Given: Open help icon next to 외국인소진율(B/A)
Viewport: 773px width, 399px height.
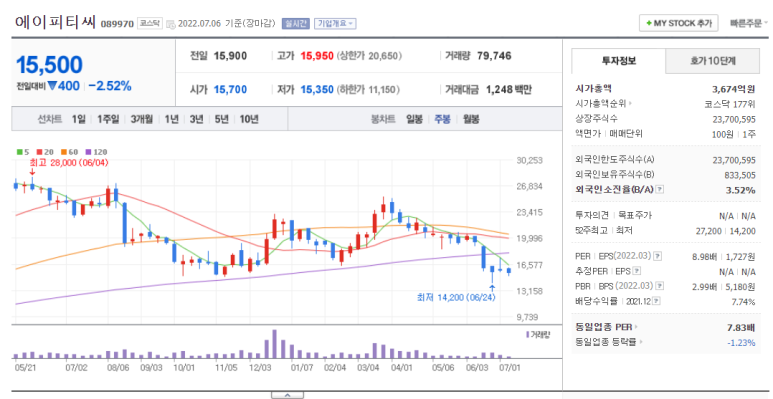Looking at the screenshot, I should tap(660, 190).
